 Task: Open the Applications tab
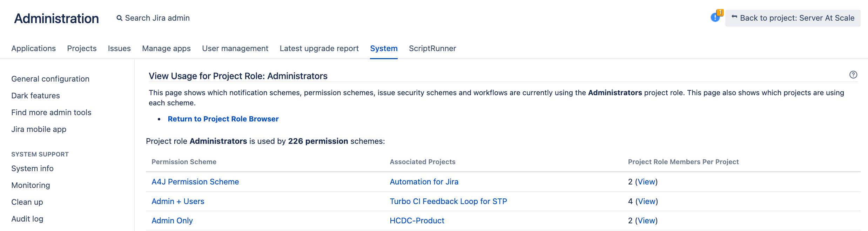pyautogui.click(x=33, y=48)
